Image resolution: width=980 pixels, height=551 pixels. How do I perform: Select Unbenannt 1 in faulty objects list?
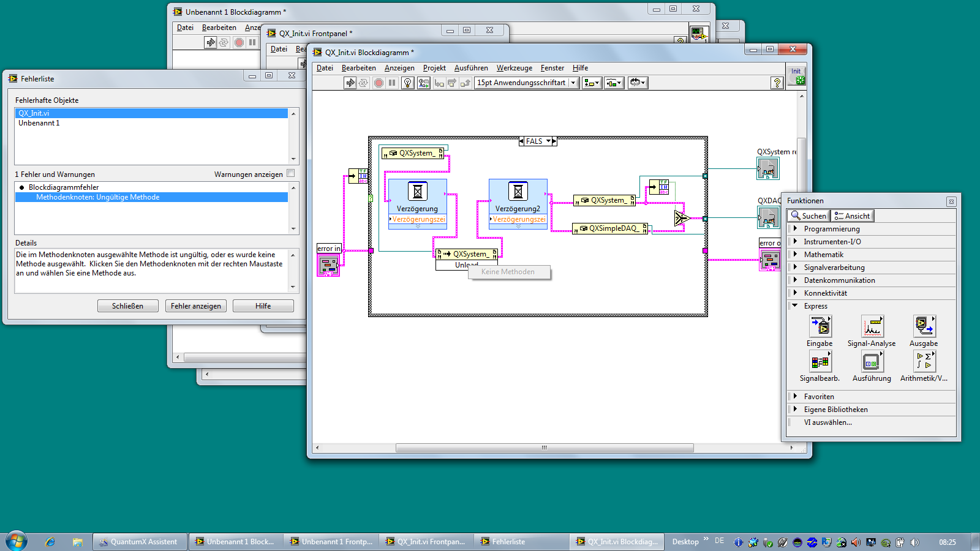39,123
